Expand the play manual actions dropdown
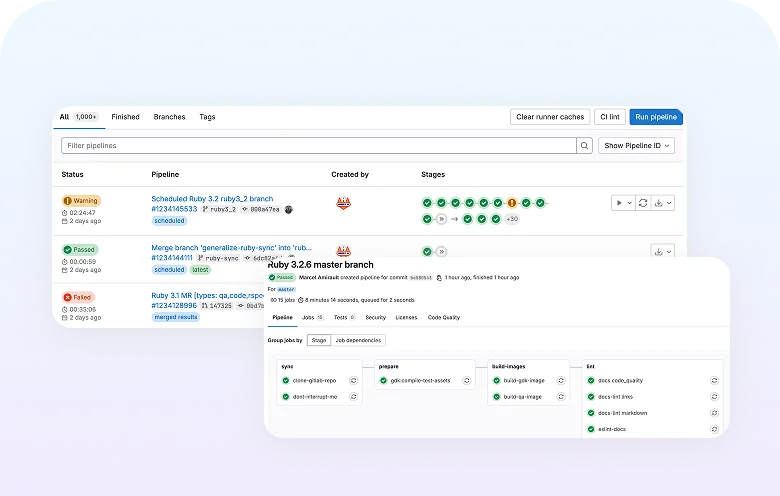The image size is (780, 496). (x=622, y=203)
